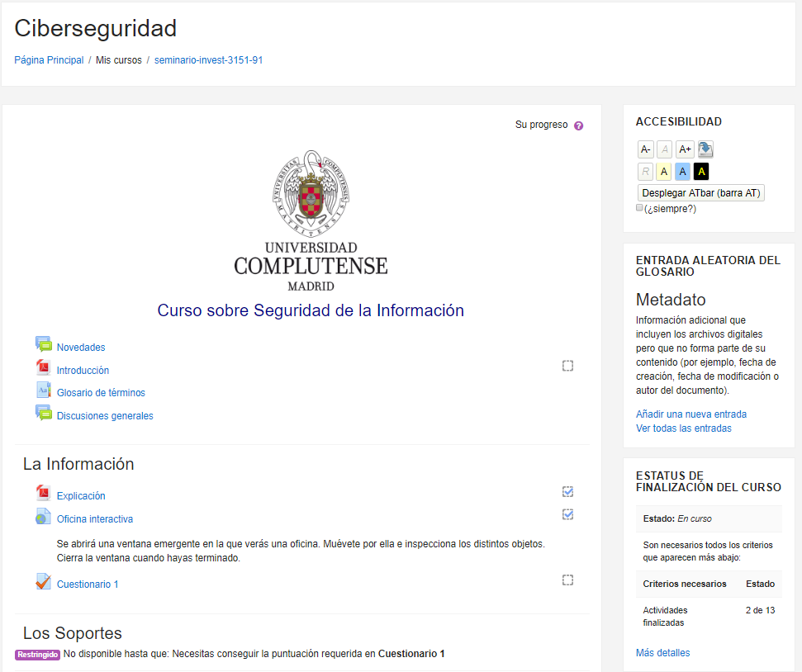This screenshot has height=672, width=802.
Task: Click the progress help question mark icon
Action: (x=578, y=125)
